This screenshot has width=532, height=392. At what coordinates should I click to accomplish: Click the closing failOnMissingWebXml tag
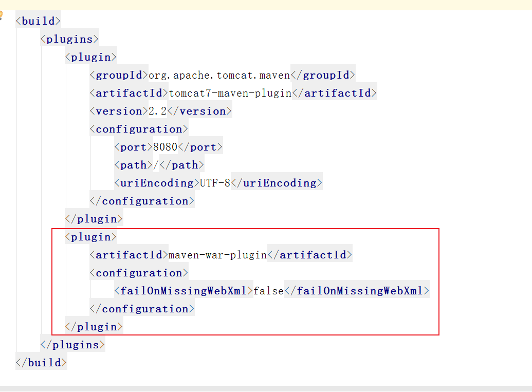tap(357, 291)
